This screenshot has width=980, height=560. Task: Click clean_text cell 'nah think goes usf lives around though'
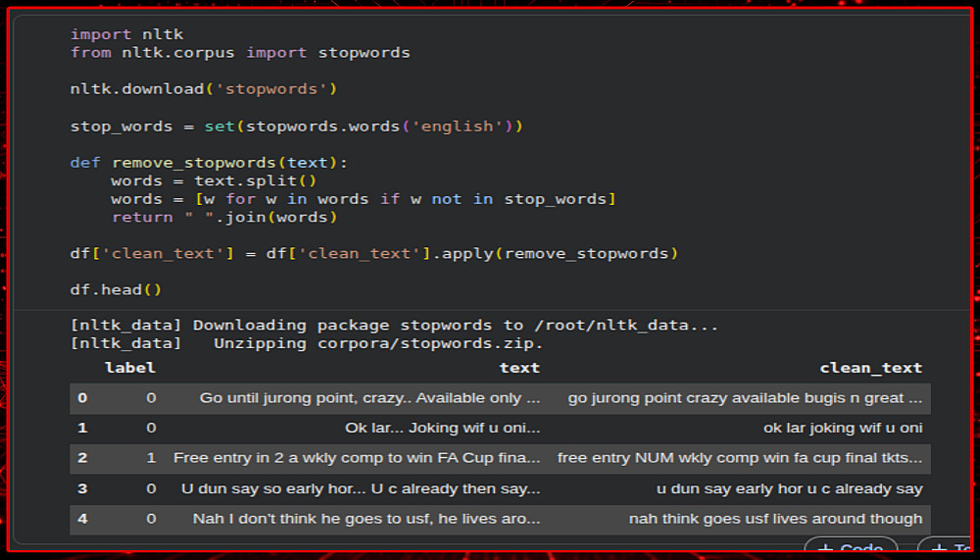[x=775, y=519]
